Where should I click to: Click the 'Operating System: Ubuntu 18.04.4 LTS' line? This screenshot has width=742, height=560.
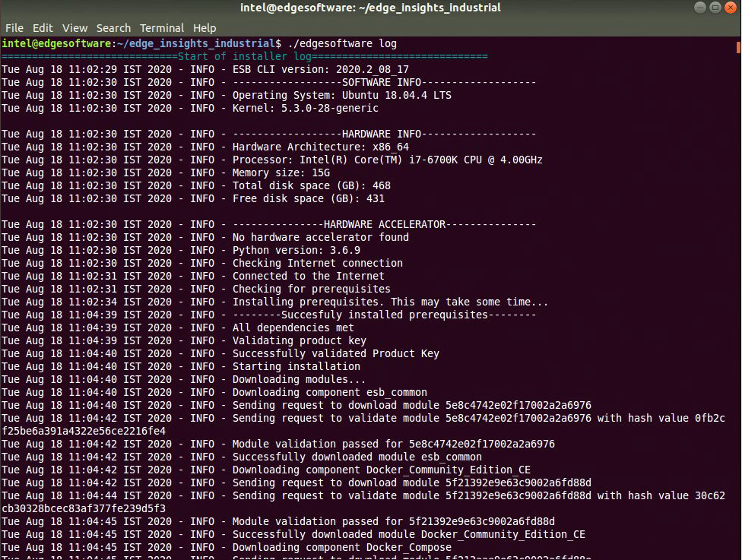click(227, 95)
